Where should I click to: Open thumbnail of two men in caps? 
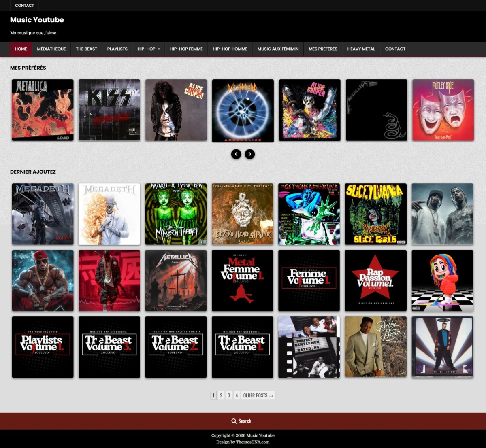(442, 214)
